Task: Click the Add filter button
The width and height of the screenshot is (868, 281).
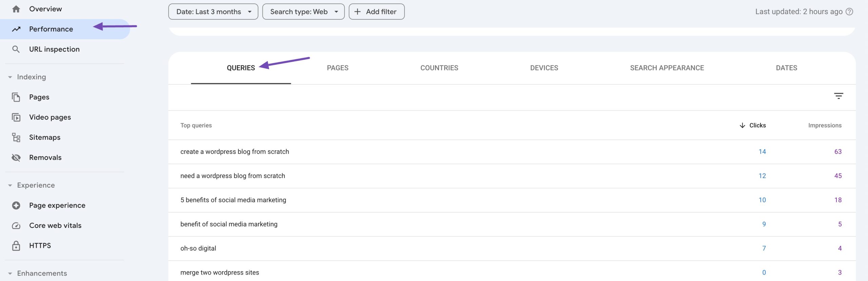Action: [x=377, y=12]
